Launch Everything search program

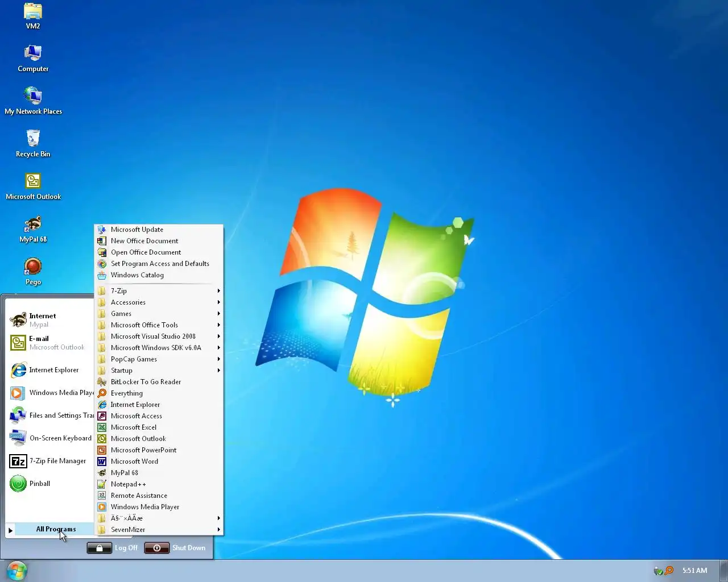tap(159, 393)
